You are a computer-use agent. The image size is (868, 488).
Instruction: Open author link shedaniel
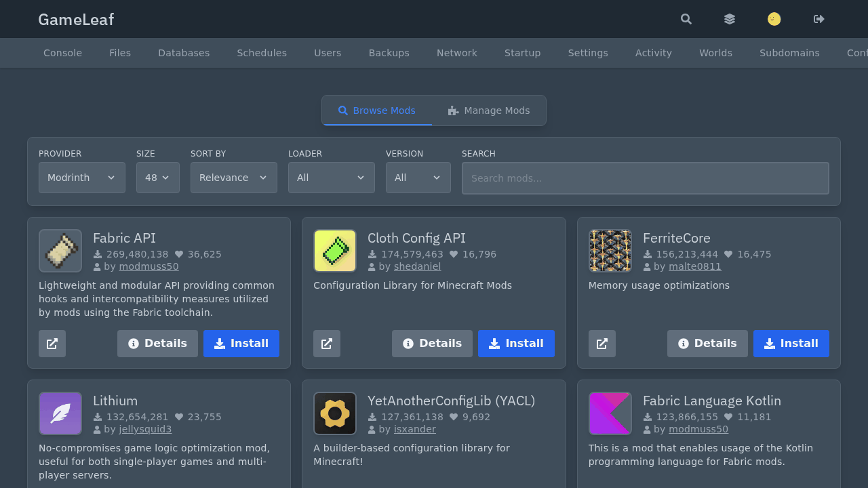point(417,266)
